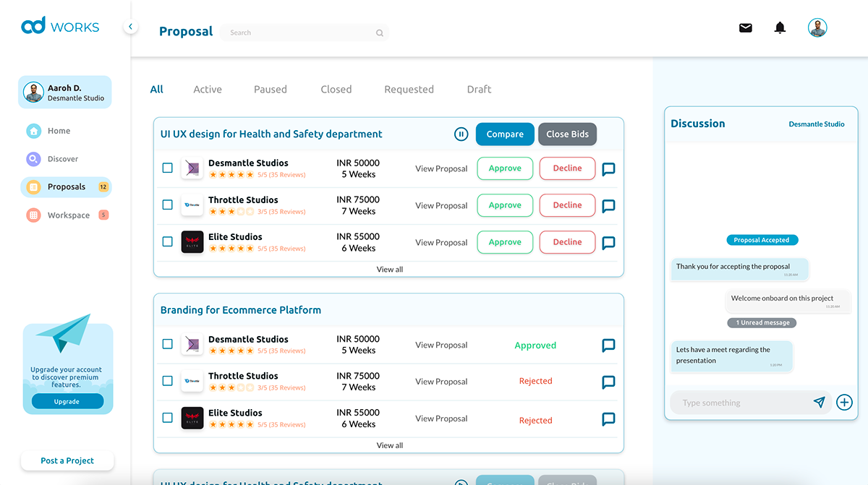Open the mail inbox icon
The height and width of the screenshot is (485, 868).
(745, 27)
